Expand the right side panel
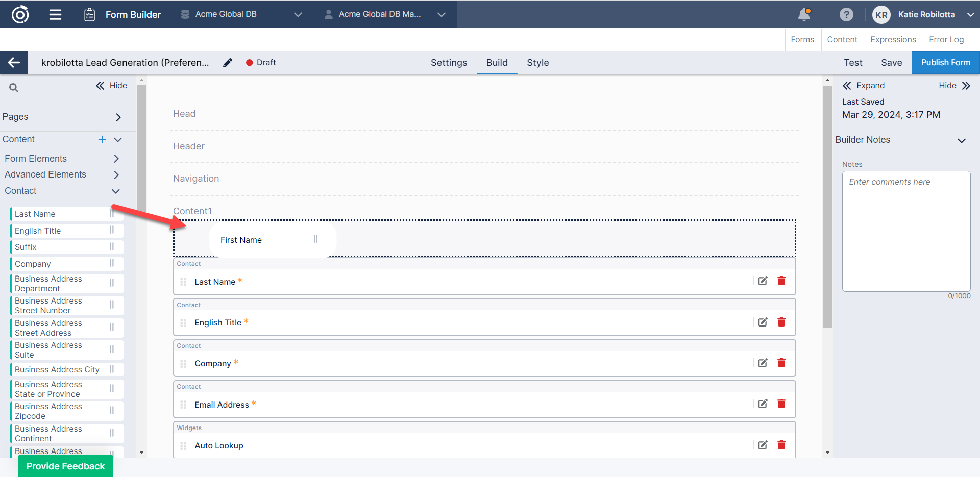 pyautogui.click(x=864, y=86)
